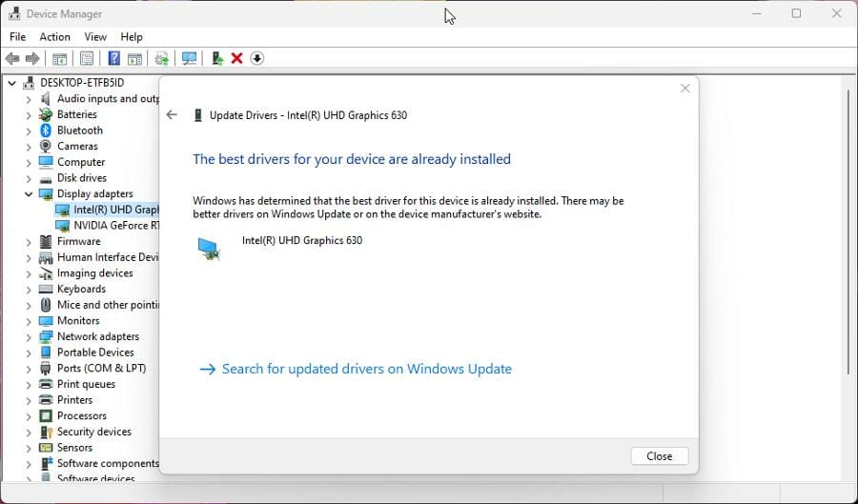Collapse the Display adapters node

coord(29,194)
